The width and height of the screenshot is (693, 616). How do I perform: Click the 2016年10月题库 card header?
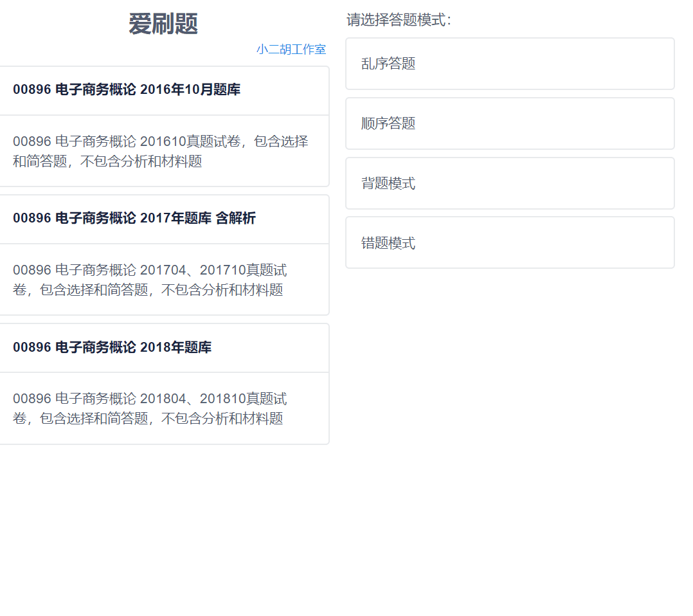coord(126,90)
